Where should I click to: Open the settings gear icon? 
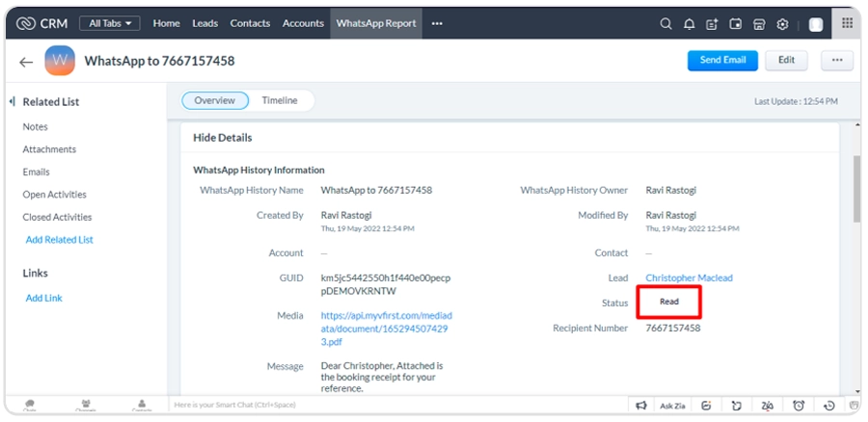782,23
